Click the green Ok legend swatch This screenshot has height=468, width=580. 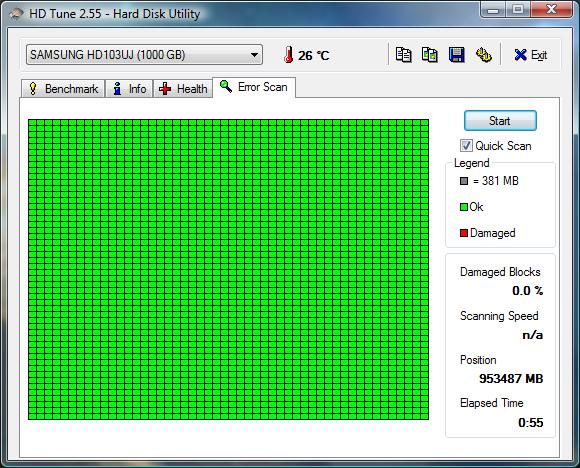point(464,207)
